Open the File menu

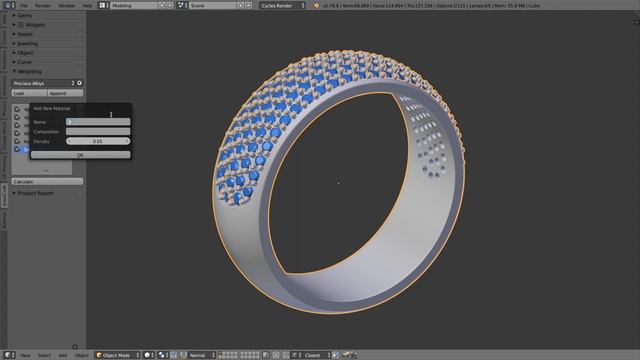(x=24, y=6)
